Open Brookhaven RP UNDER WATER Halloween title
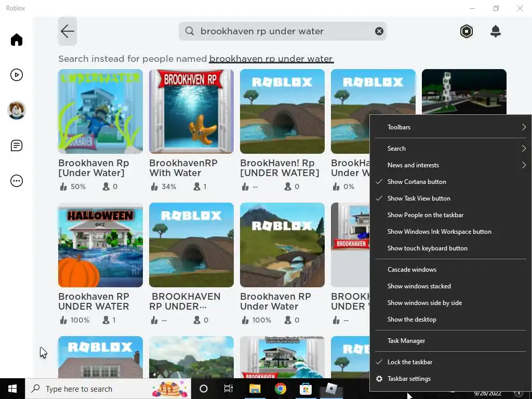 [94, 301]
